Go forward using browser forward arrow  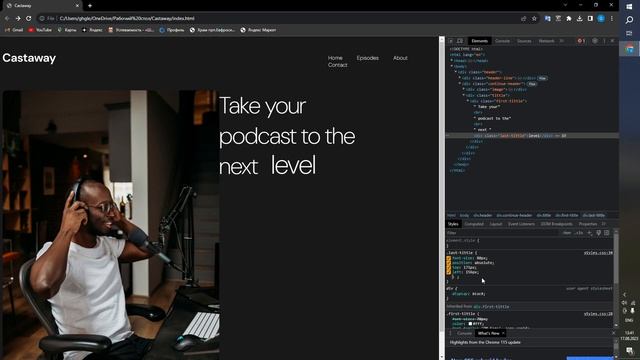[18, 18]
